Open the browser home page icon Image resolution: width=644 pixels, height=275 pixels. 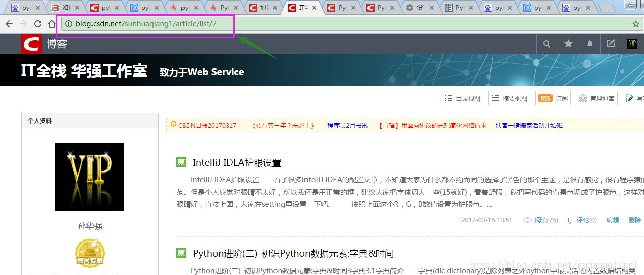click(51, 24)
